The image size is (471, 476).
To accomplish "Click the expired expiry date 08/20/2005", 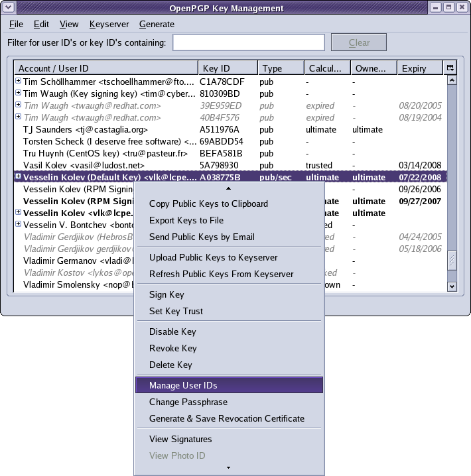I will pyautogui.click(x=420, y=105).
